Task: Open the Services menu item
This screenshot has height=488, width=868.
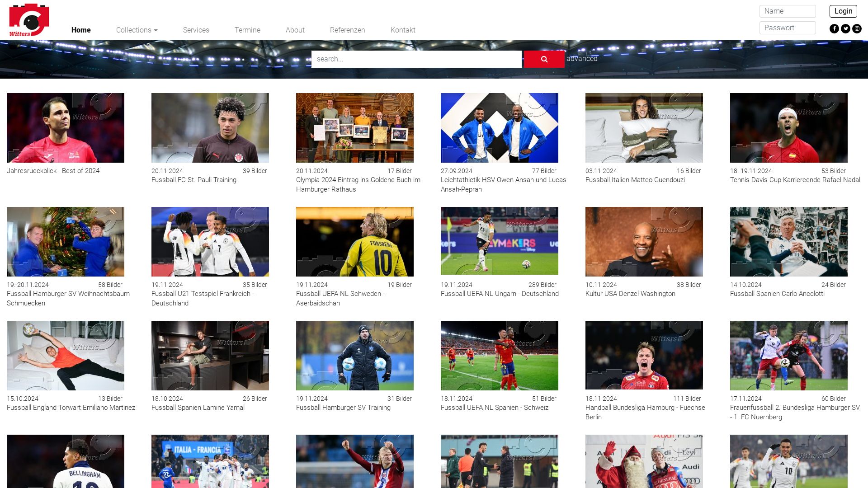Action: (196, 30)
